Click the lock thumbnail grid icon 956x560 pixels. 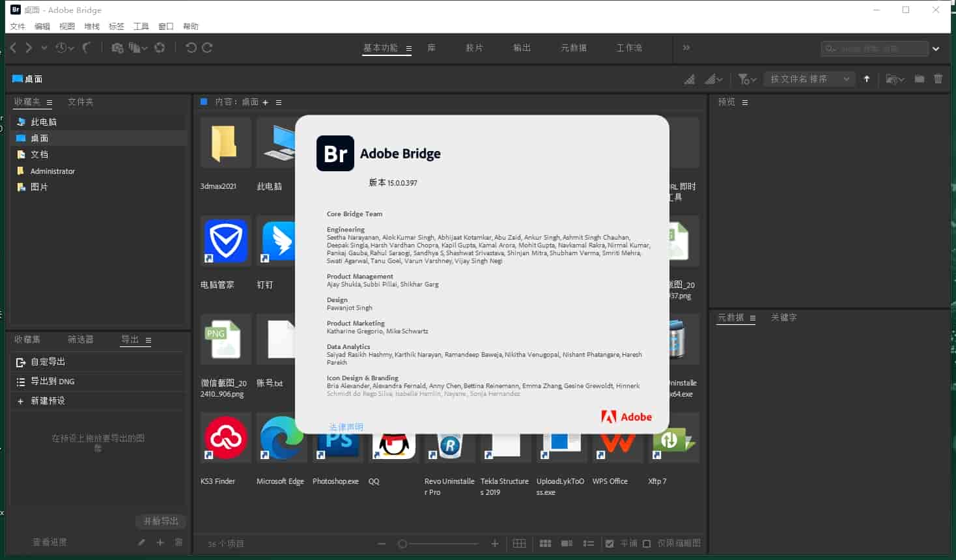click(519, 544)
